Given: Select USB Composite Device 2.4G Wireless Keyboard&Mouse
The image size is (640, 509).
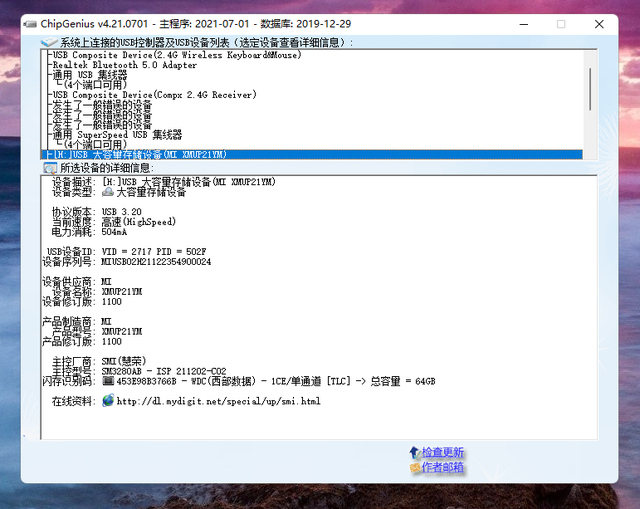Looking at the screenshot, I should click(x=177, y=55).
